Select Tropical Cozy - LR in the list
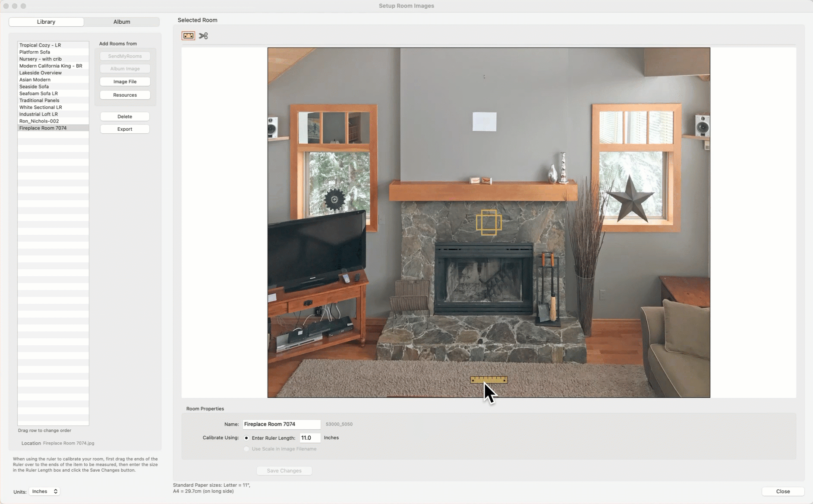813x504 pixels. [x=40, y=45]
